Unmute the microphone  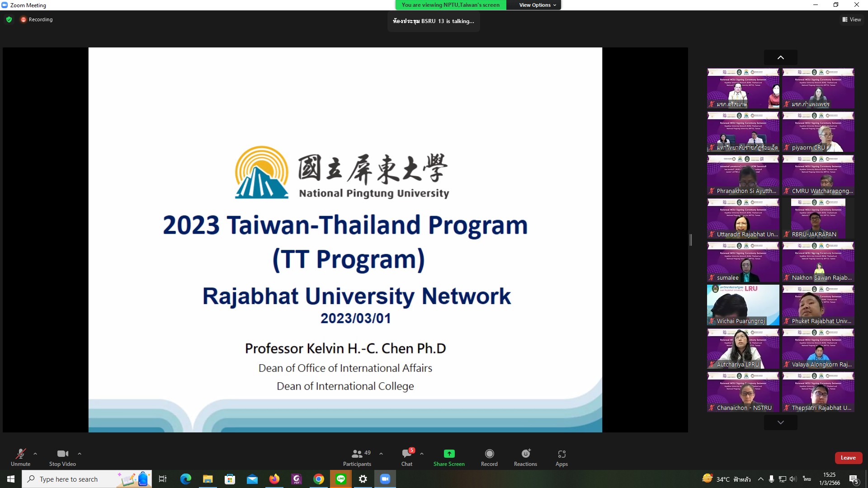[20, 454]
